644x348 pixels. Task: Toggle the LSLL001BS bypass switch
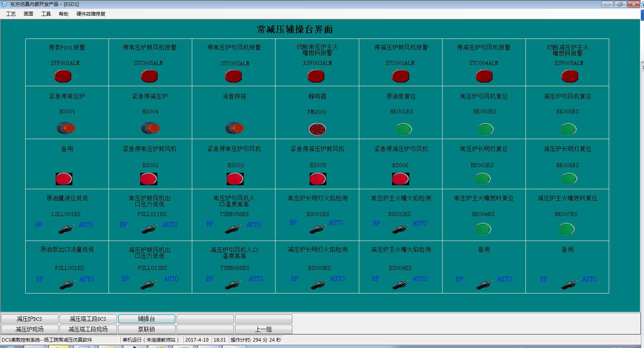click(x=66, y=229)
